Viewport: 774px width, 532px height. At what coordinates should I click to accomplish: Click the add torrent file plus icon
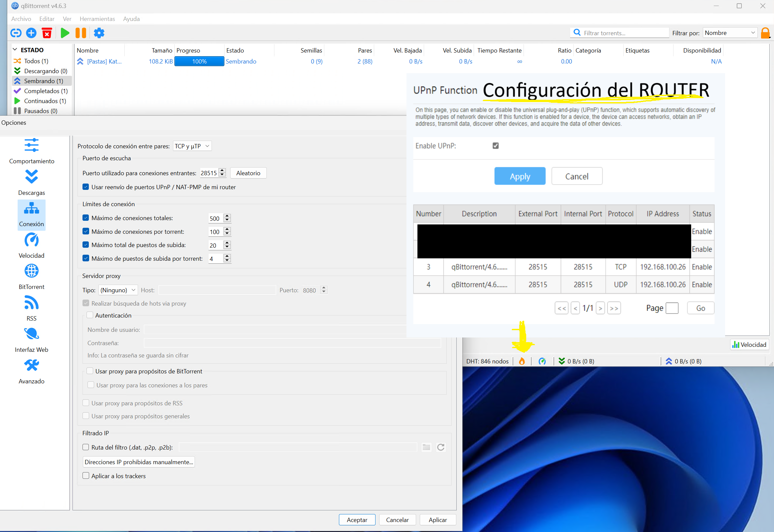click(31, 33)
